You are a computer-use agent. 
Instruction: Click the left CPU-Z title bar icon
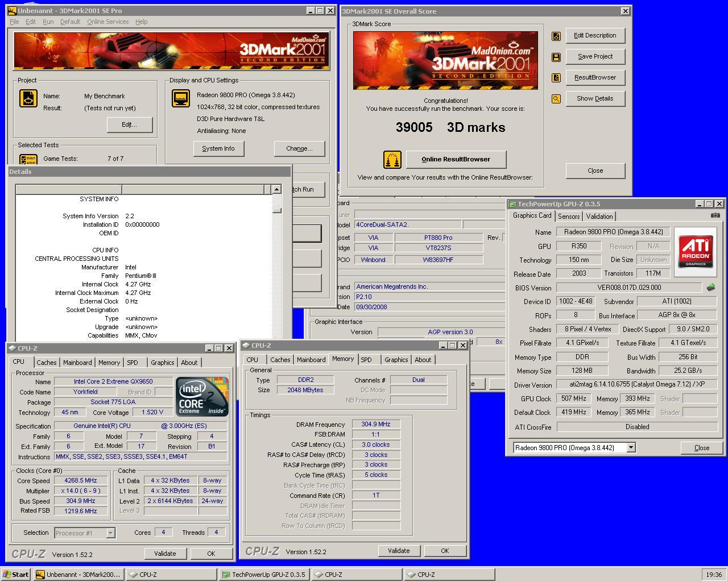(x=13, y=348)
